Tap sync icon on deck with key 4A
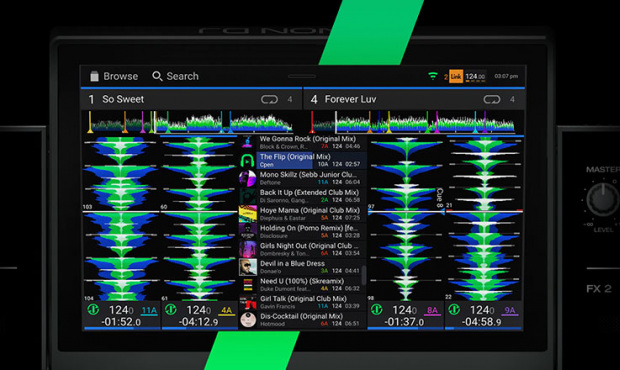 click(171, 309)
